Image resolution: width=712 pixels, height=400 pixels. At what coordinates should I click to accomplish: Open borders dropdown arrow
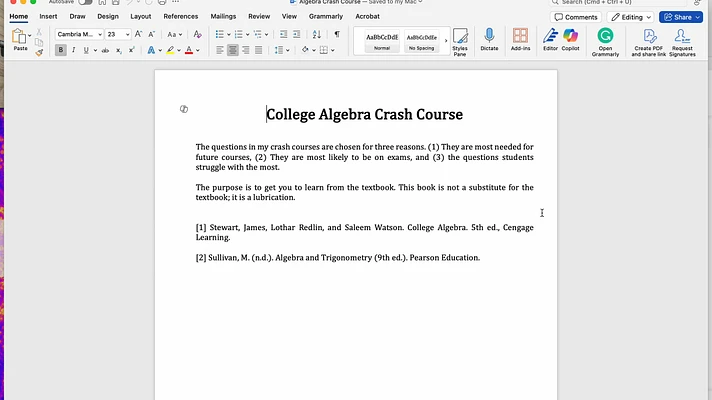[x=333, y=50]
